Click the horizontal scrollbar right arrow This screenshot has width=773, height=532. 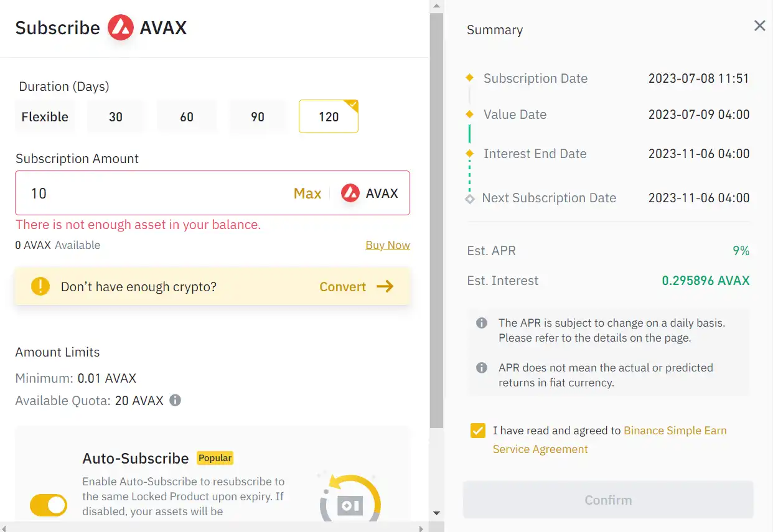click(x=421, y=528)
